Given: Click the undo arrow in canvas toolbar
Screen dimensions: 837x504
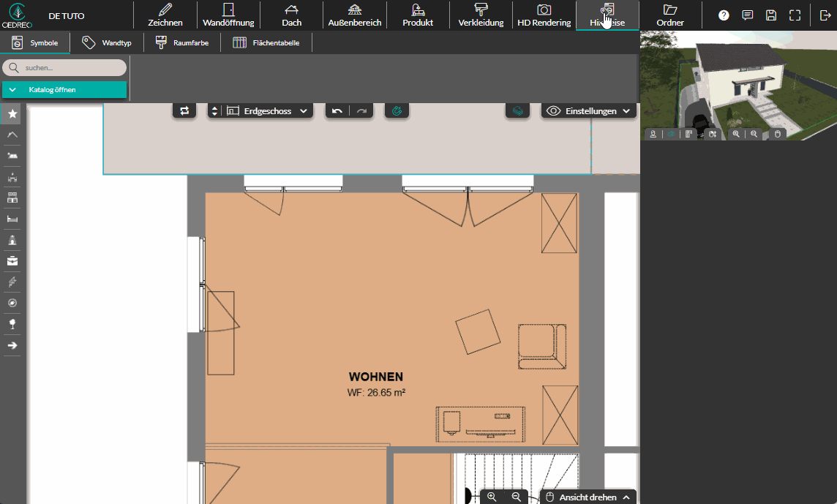Looking at the screenshot, I should 337,111.
